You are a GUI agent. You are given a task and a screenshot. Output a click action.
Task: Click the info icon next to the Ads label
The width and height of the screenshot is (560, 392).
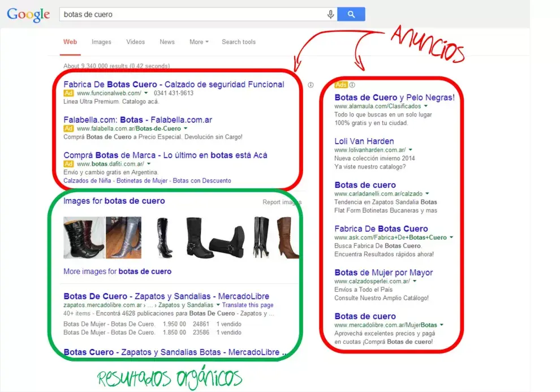[352, 85]
